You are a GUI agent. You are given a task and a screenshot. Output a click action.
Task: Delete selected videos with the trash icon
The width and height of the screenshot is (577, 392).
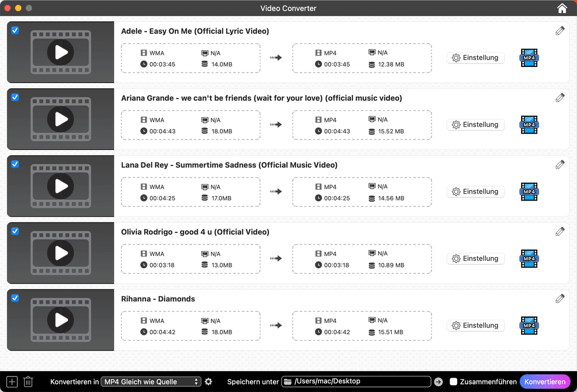coord(28,381)
